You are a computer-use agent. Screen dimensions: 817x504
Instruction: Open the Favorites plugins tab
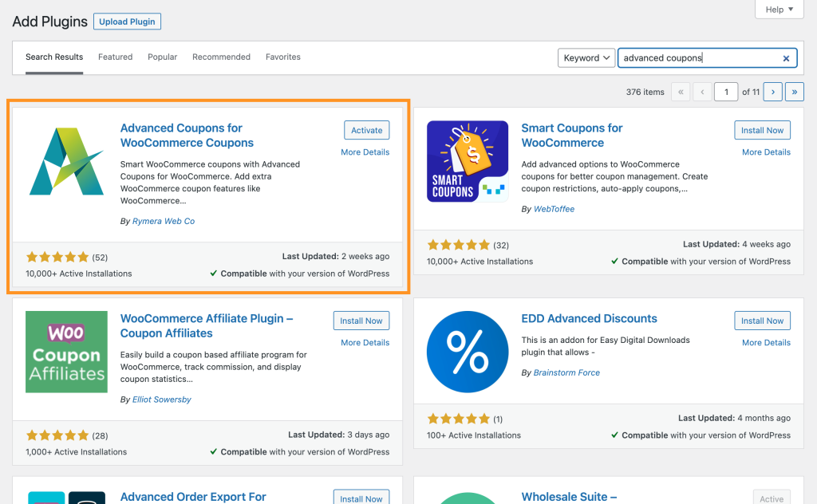point(283,57)
